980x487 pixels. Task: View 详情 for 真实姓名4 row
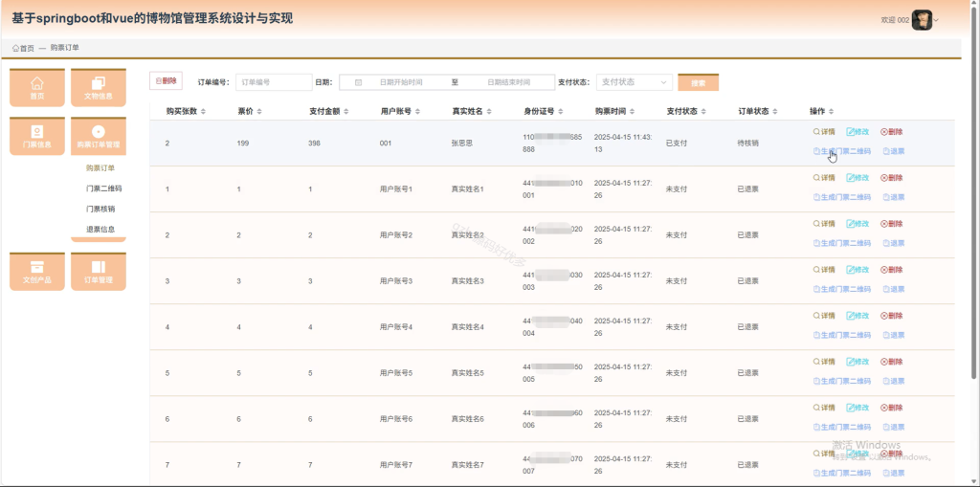click(824, 316)
